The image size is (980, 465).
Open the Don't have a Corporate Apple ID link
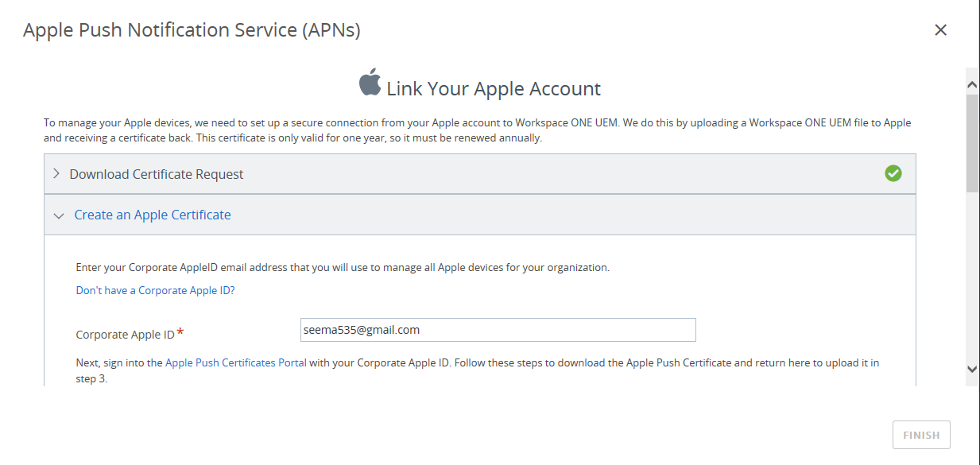click(x=155, y=290)
